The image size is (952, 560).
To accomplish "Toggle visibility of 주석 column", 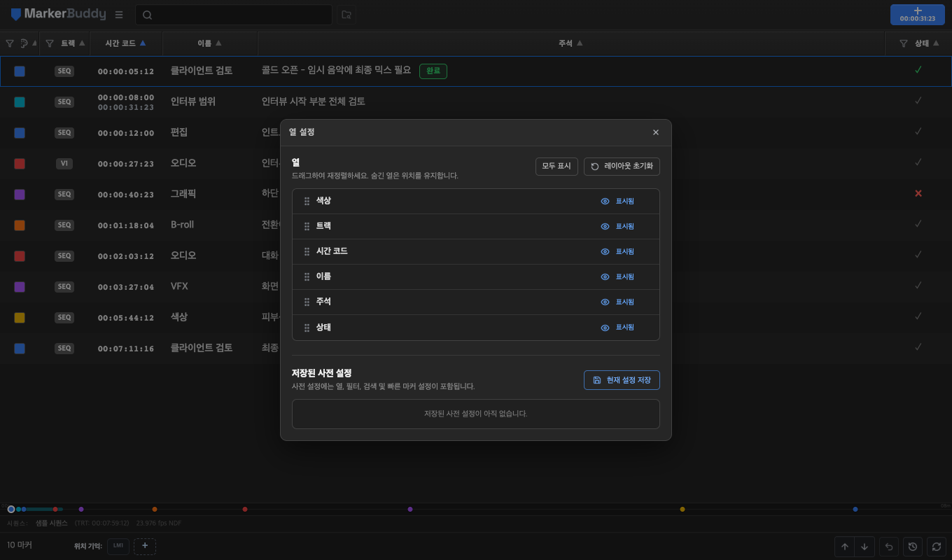I will point(617,302).
